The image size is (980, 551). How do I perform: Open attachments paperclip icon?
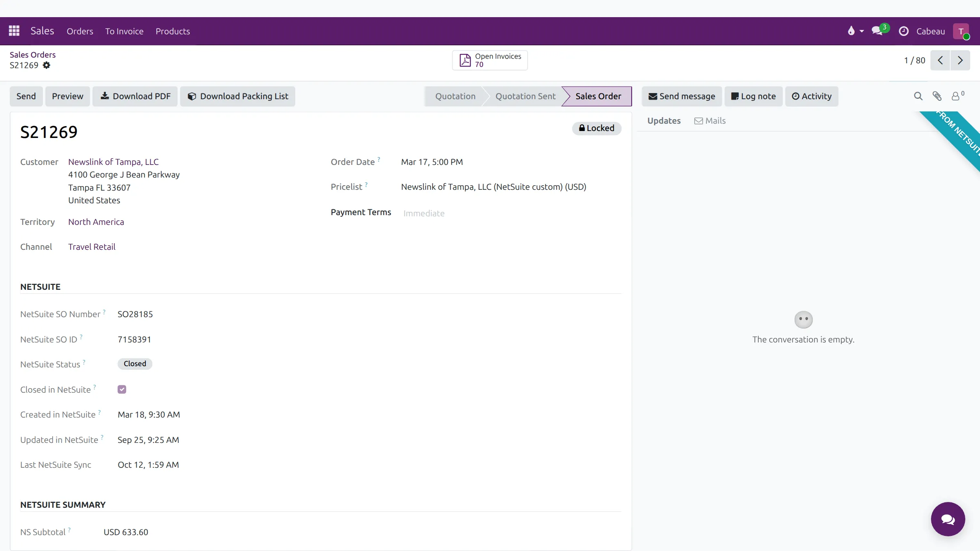pos(937,96)
